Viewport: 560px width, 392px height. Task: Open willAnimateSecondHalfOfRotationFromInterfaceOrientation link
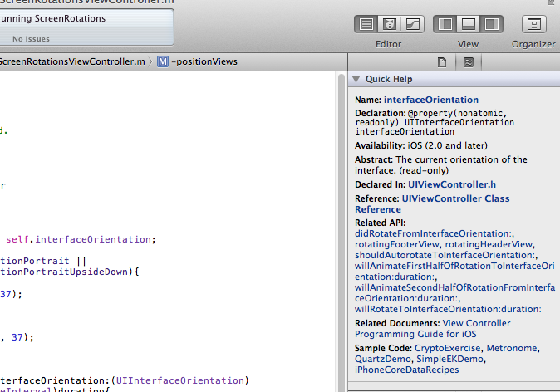(x=454, y=292)
